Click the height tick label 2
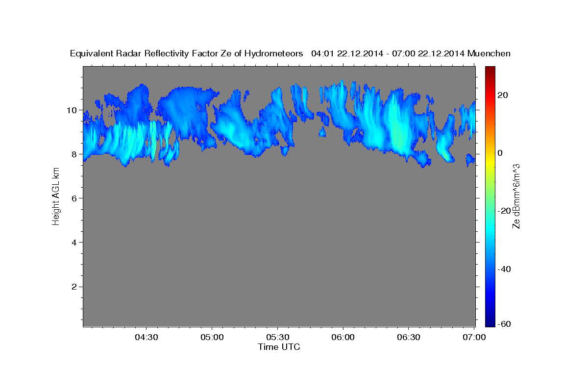The width and height of the screenshot is (588, 392). coord(75,287)
